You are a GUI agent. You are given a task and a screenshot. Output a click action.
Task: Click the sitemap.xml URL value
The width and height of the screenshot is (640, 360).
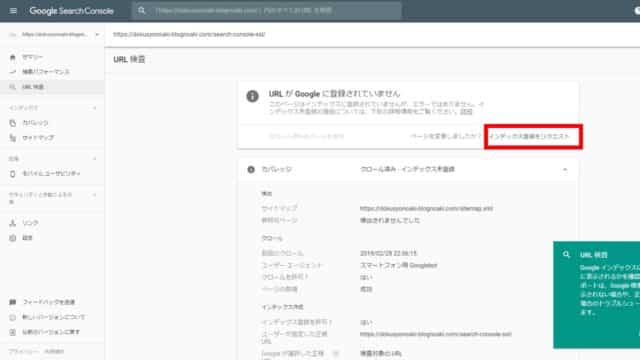tap(426, 209)
